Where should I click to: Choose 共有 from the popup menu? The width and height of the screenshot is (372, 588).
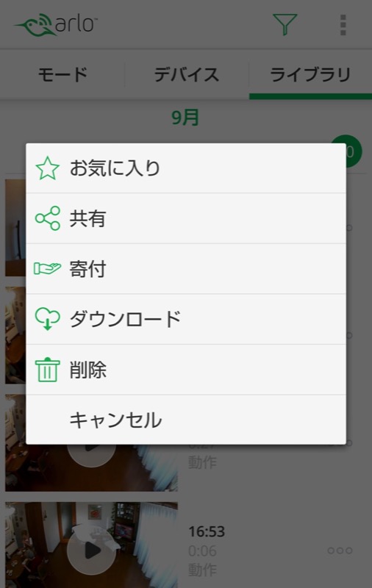coord(186,218)
